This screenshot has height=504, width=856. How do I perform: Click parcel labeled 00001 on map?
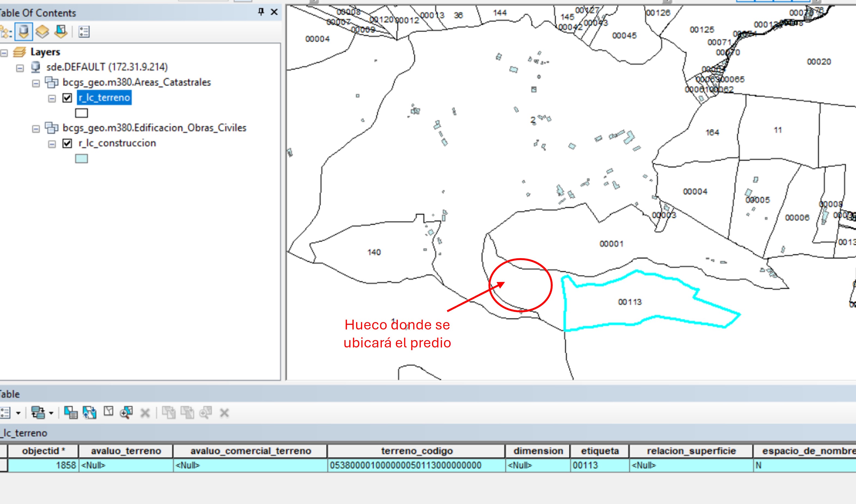(x=612, y=244)
